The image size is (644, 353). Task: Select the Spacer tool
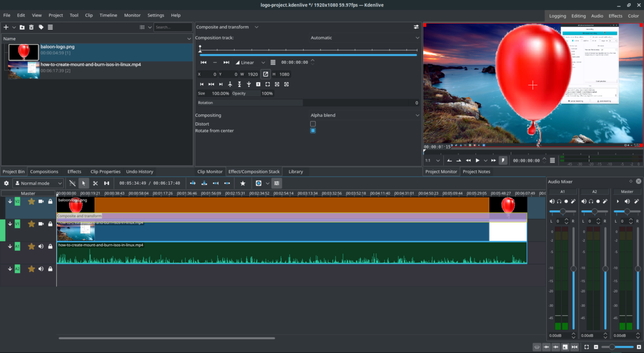pyautogui.click(x=107, y=183)
